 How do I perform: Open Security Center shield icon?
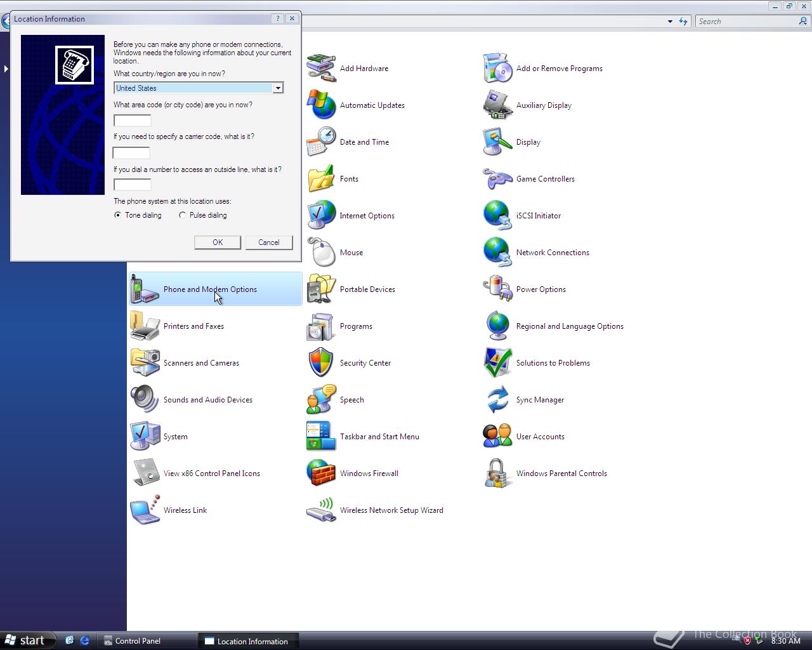click(321, 363)
